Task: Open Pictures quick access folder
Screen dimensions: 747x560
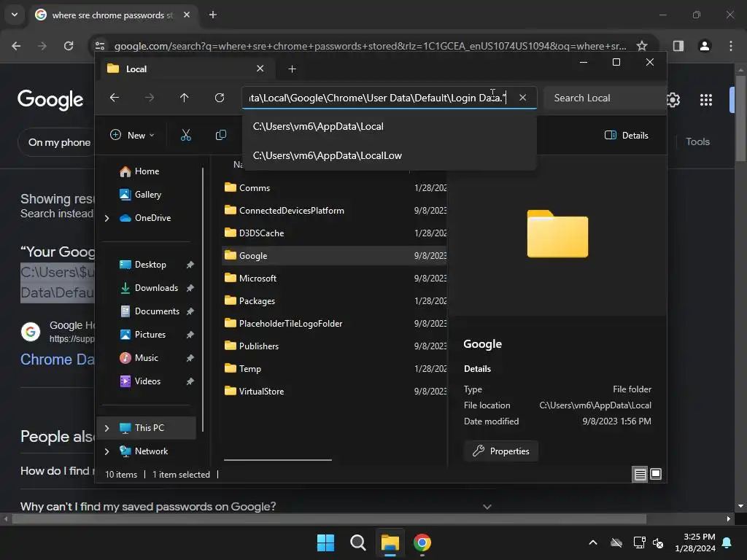Action: [150, 334]
